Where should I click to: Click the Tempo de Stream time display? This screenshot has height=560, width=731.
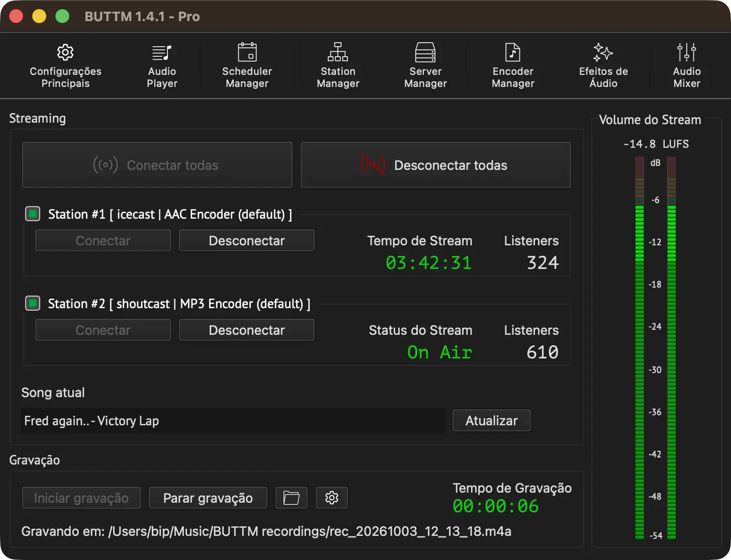point(429,263)
